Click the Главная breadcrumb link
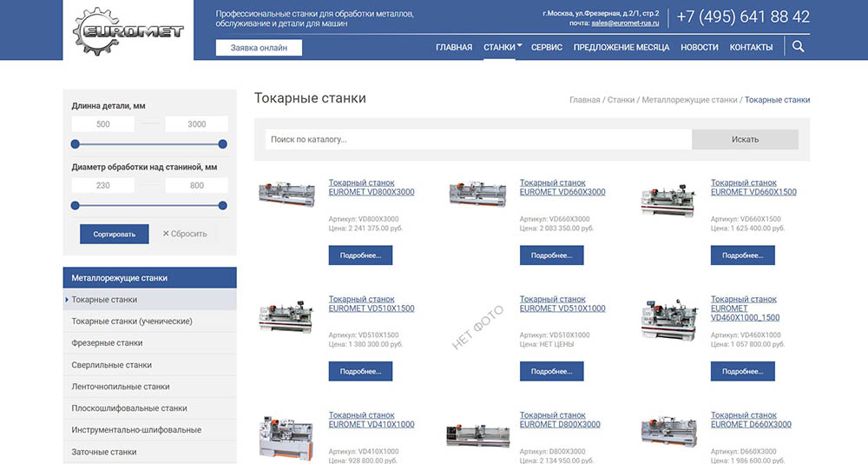 pos(584,100)
